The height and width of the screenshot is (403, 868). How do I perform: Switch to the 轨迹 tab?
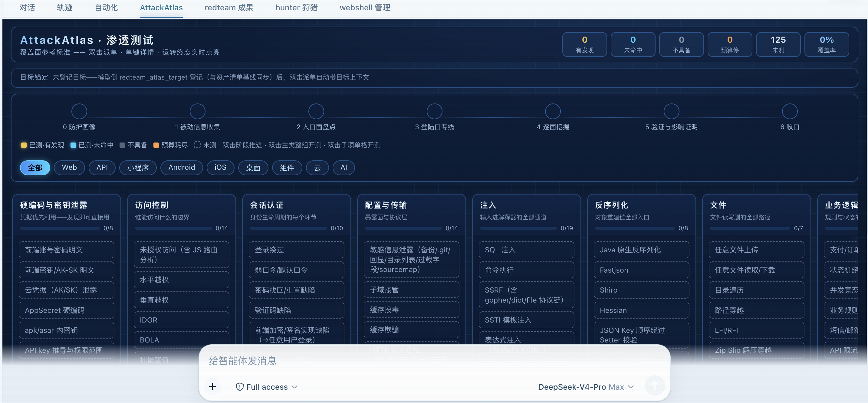point(65,8)
